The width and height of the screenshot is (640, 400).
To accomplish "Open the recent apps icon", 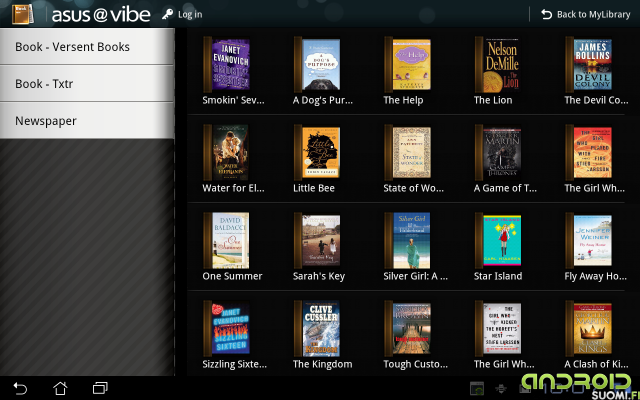I will [x=100, y=388].
